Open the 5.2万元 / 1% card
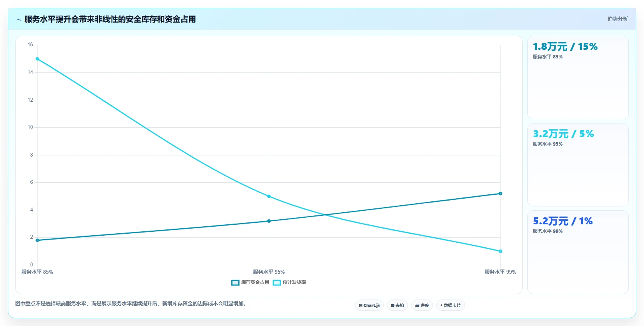 pyautogui.click(x=578, y=252)
